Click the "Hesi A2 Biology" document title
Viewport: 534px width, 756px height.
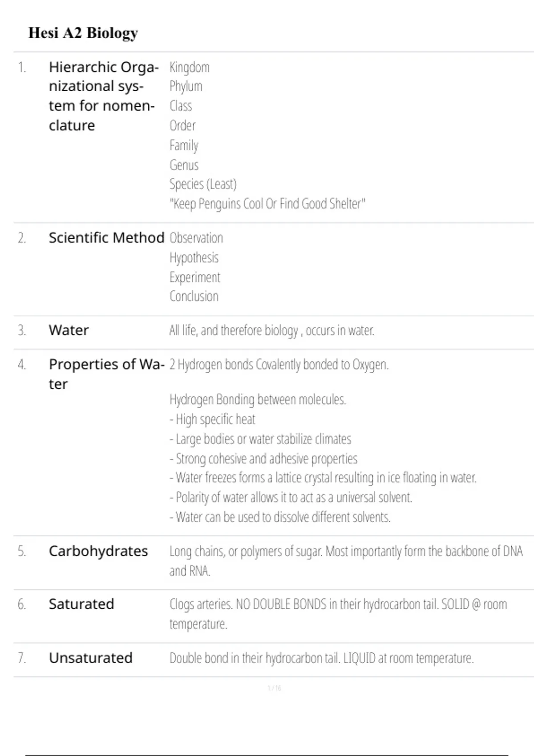(x=83, y=33)
